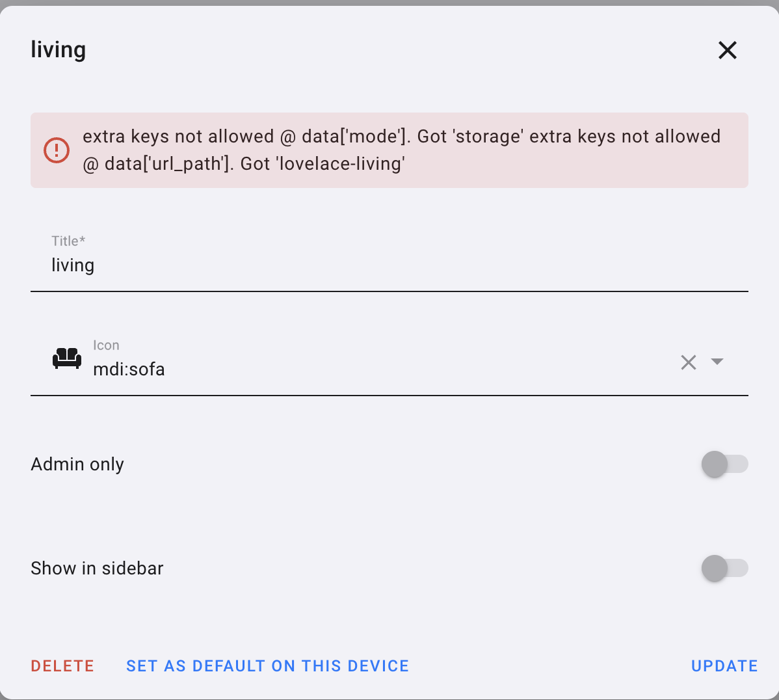Turn on Show in sidebar
The image size is (779, 700).
coord(724,568)
